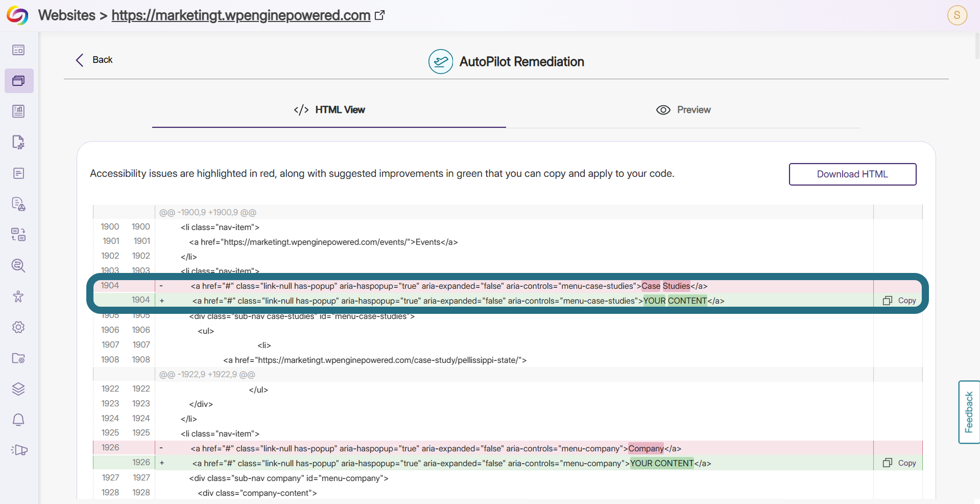Open the search magnifier icon in sidebar
The image size is (980, 504).
[18, 265]
